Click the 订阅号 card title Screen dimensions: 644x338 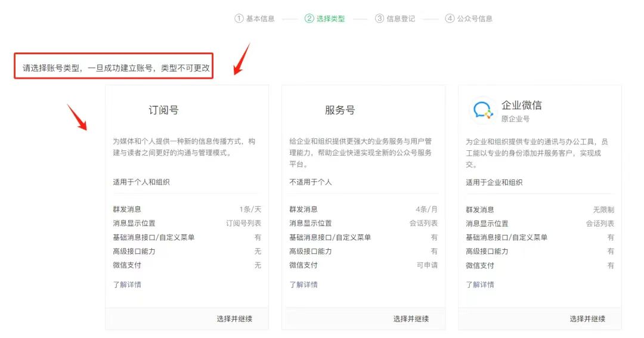163,110
